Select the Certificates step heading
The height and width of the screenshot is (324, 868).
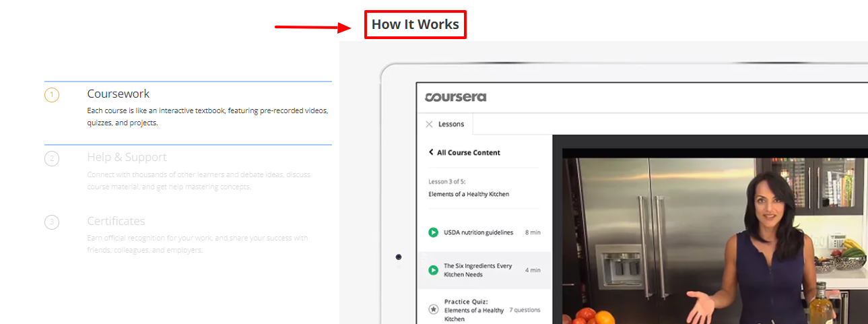pos(116,221)
